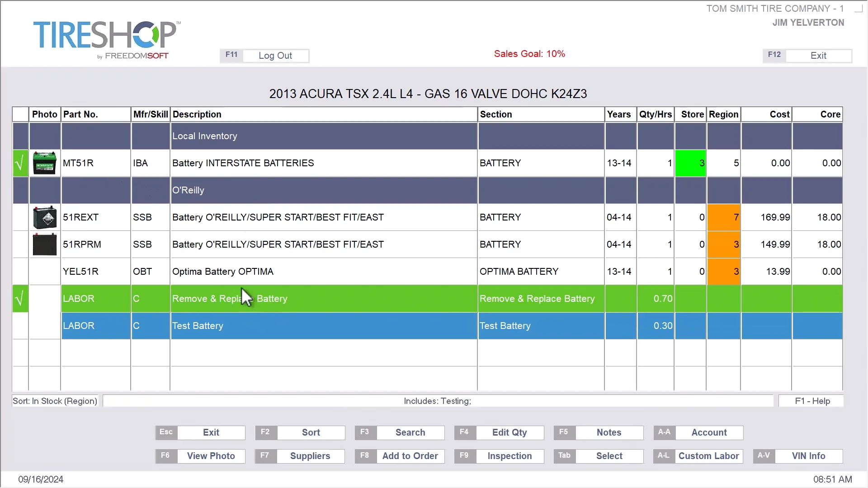Open the Inspection screen

click(x=499, y=456)
